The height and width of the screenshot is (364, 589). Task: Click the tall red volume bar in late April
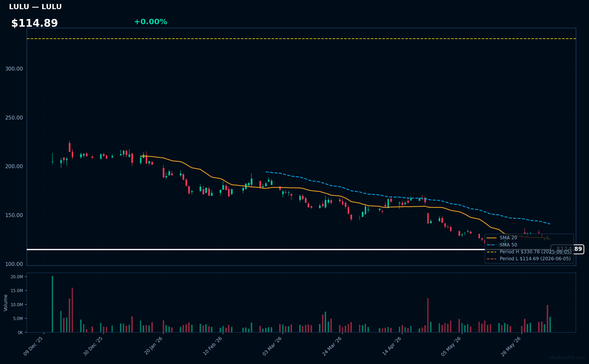coord(428,315)
